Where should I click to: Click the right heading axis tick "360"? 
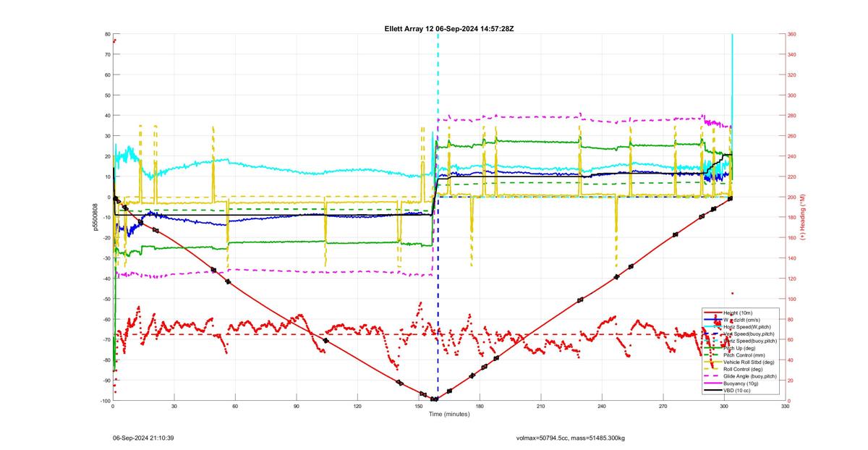click(792, 34)
